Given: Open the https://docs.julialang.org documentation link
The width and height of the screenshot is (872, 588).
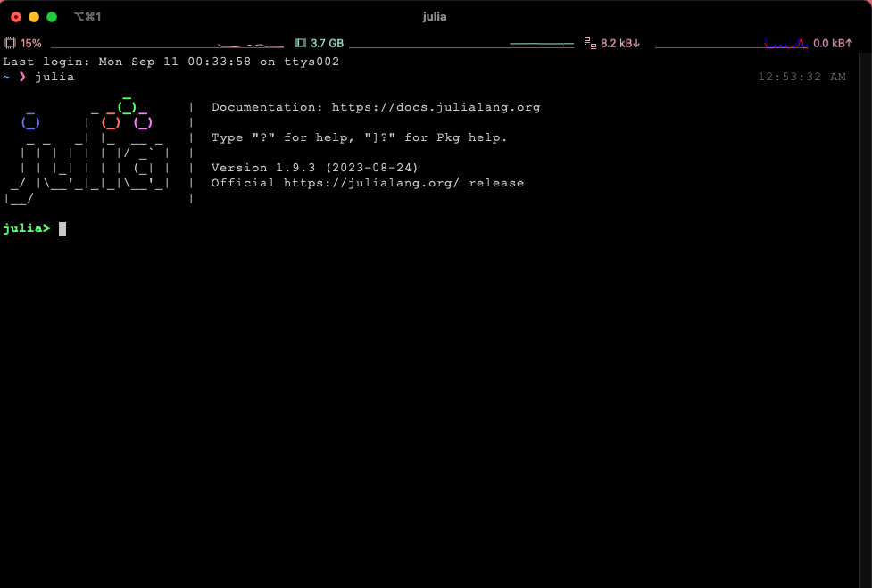Looking at the screenshot, I should coord(436,107).
